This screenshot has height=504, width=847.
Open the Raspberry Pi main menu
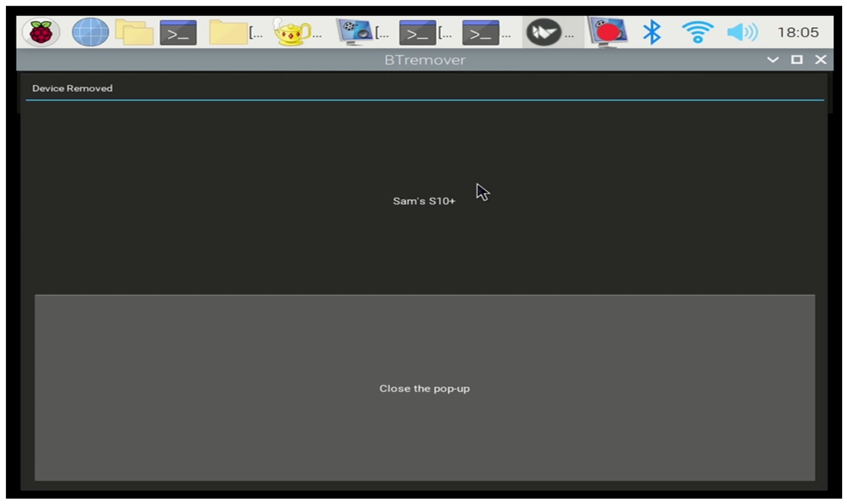(x=41, y=32)
